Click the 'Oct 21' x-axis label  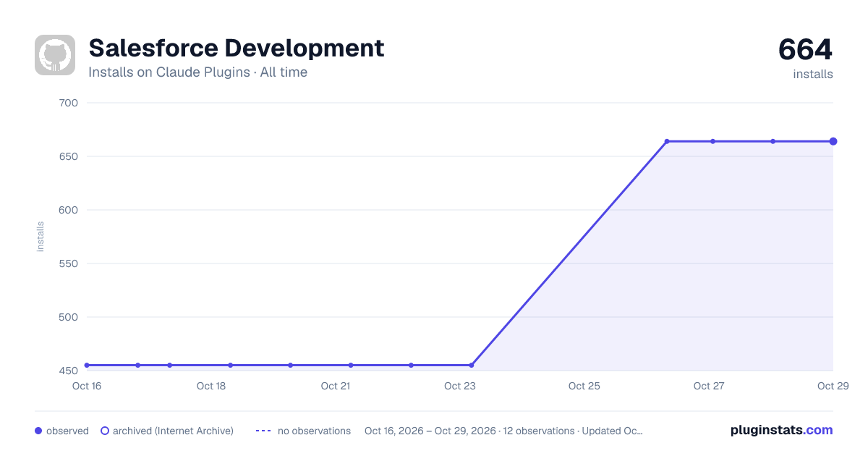336,386
